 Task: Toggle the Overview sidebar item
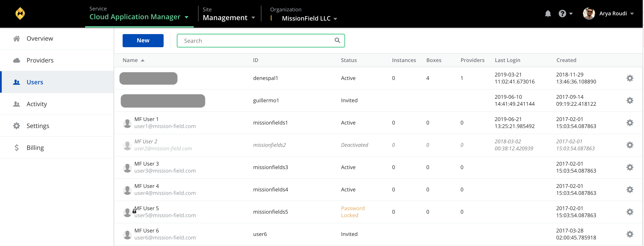pos(40,38)
